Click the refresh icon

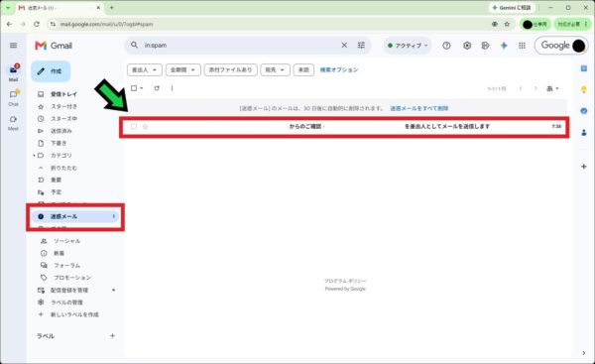click(157, 88)
